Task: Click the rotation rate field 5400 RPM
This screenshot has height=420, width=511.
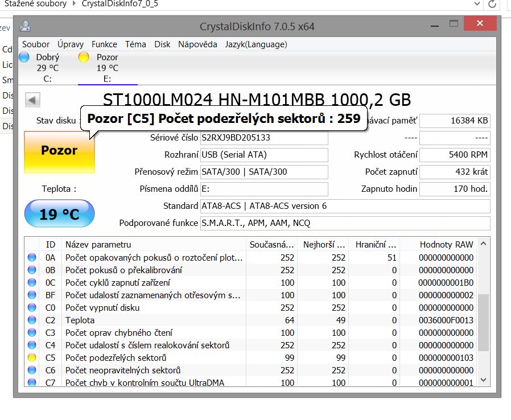Action: (x=455, y=155)
